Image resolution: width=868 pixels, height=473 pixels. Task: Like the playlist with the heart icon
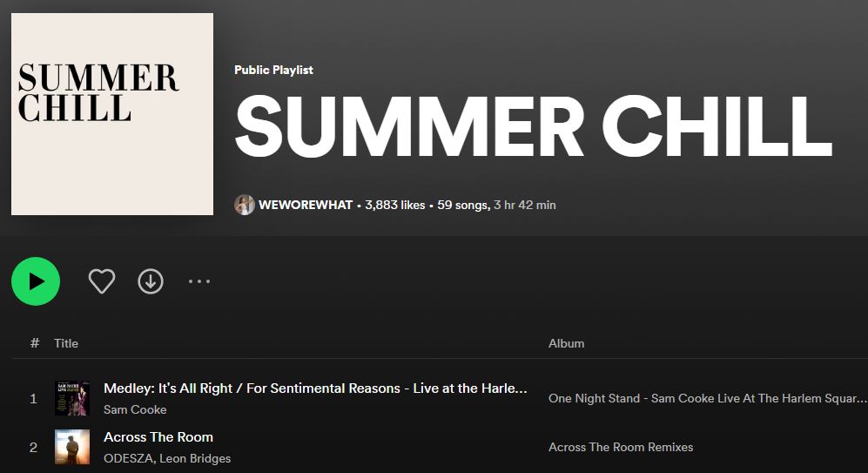click(102, 281)
